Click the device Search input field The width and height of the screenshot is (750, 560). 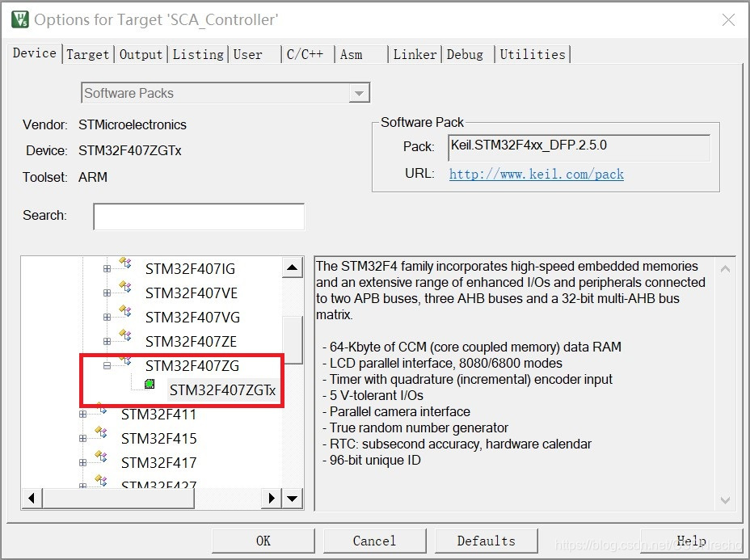(199, 217)
